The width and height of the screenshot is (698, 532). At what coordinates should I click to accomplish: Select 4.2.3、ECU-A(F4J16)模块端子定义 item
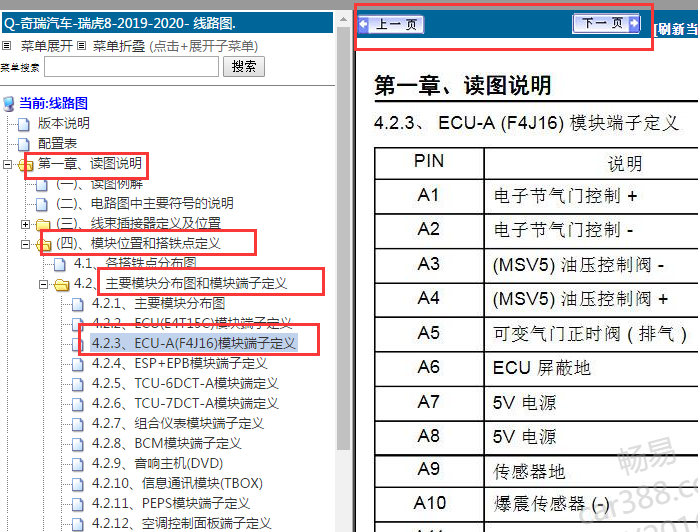[x=194, y=343]
